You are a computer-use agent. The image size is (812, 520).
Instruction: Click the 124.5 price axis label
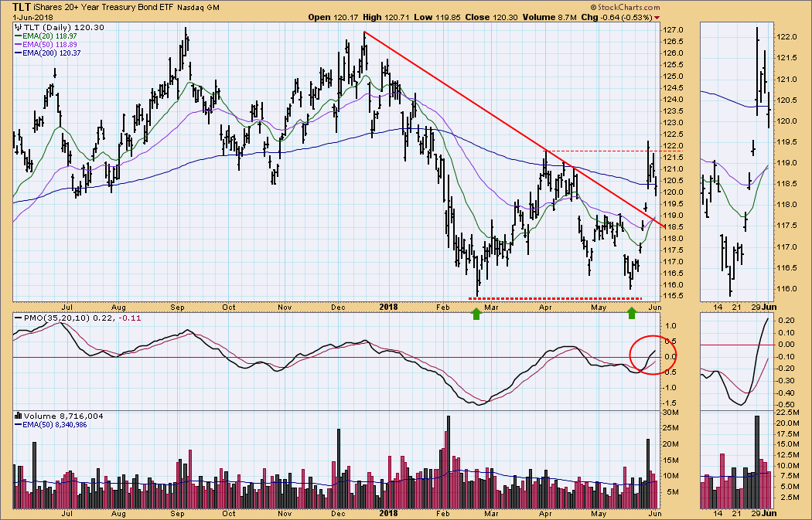click(x=673, y=88)
